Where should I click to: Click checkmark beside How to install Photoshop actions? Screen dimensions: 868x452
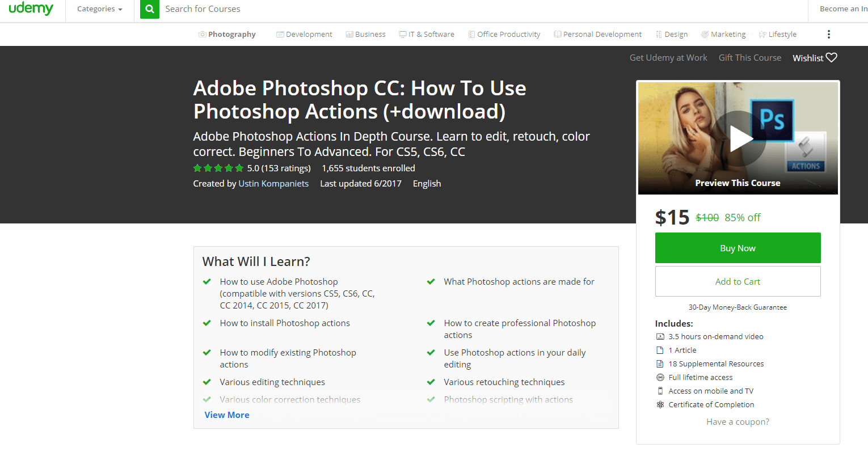coord(207,323)
